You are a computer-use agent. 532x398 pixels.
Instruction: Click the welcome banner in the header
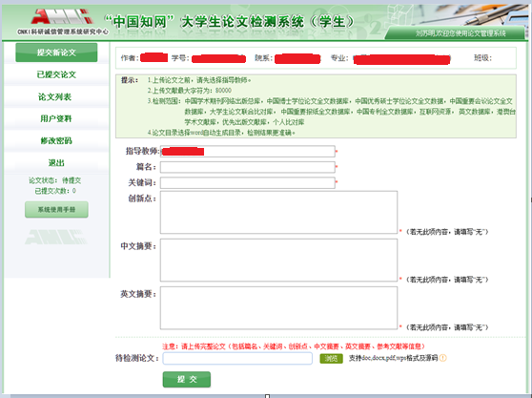point(456,33)
